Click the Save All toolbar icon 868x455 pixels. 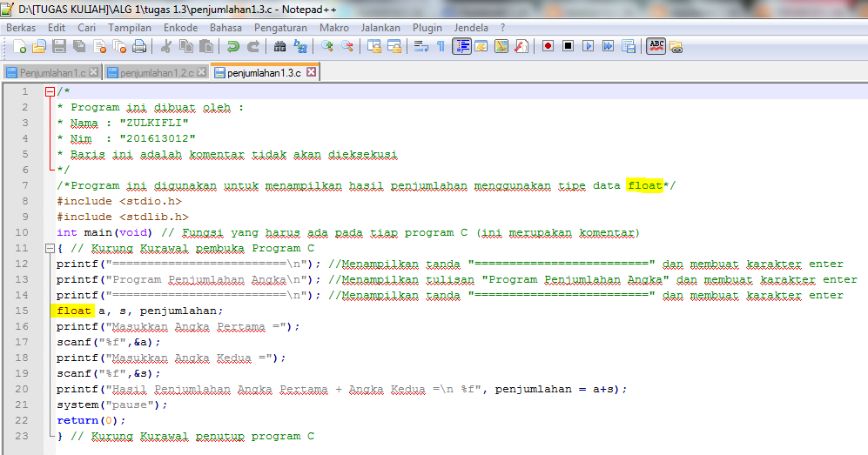79,46
